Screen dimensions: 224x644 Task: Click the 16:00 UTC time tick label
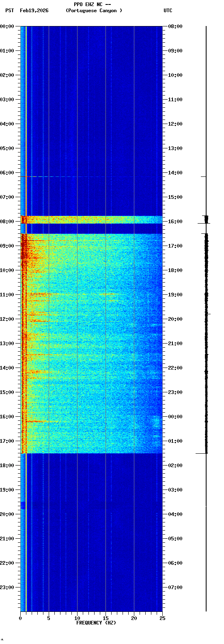(x=175, y=221)
